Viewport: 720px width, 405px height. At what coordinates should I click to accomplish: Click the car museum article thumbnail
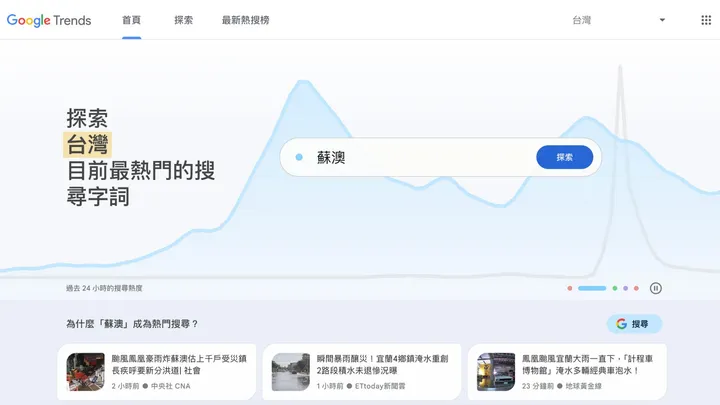tap(496, 372)
